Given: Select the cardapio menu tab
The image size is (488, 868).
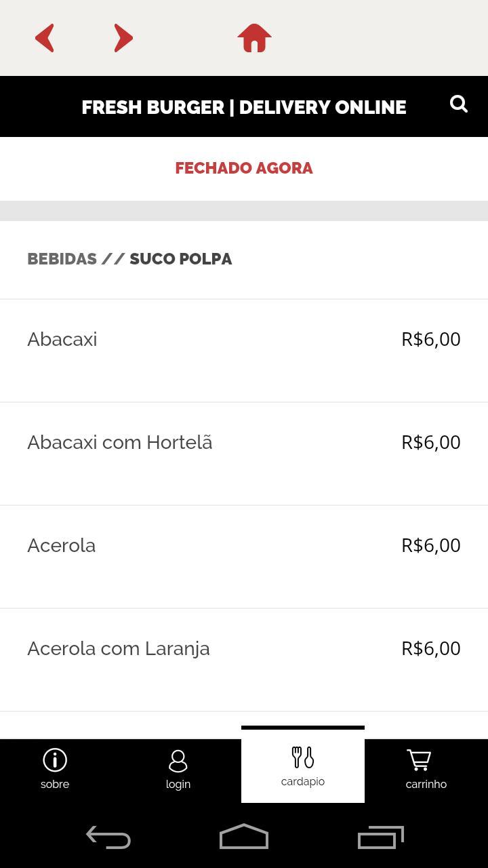Looking at the screenshot, I should point(303,766).
